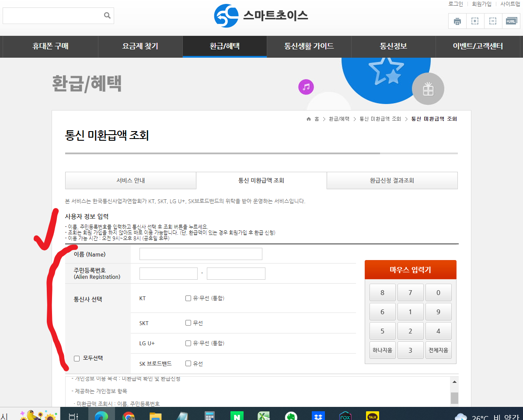Viewport: 523px width, 420px height.
Task: Open Microsoft Edge from the taskbar
Action: pyautogui.click(x=101, y=414)
